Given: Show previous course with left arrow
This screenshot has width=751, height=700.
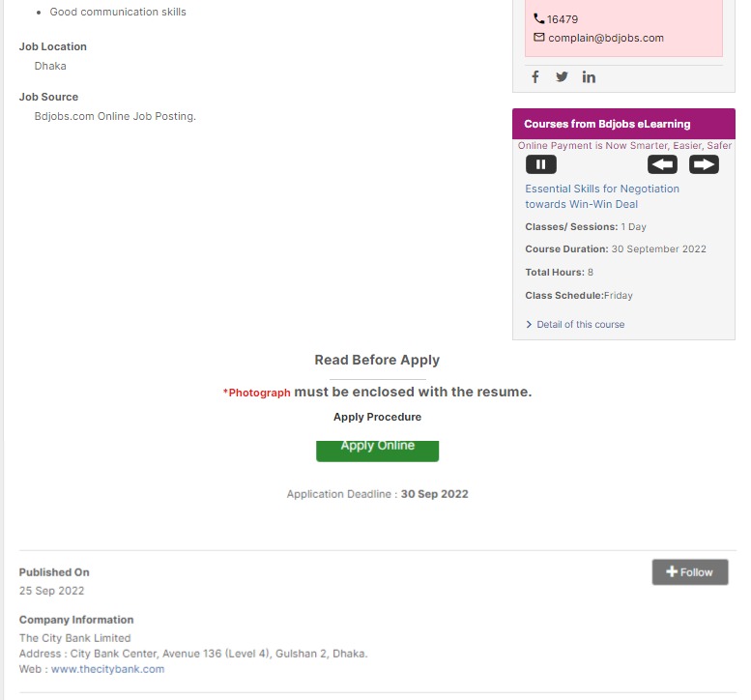Looking at the screenshot, I should (662, 164).
